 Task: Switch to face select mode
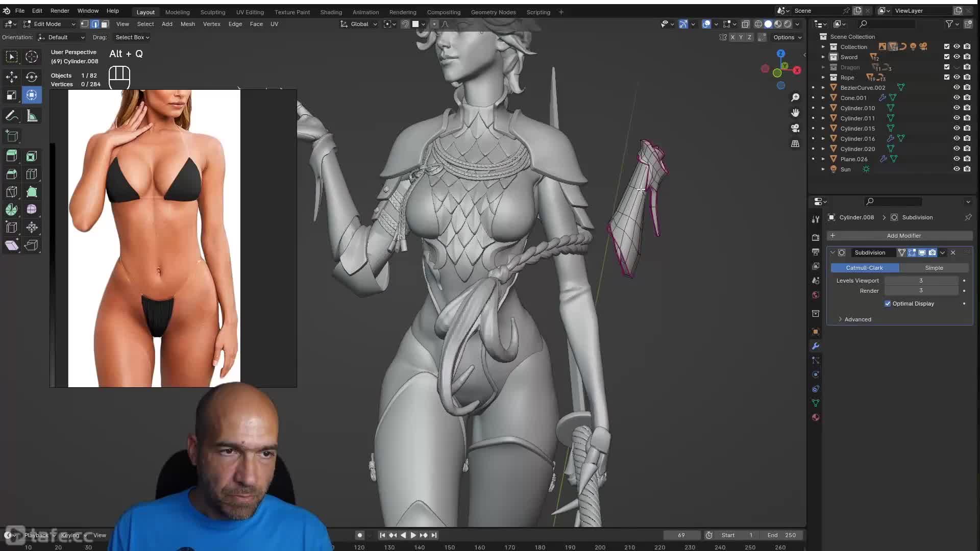(x=105, y=24)
